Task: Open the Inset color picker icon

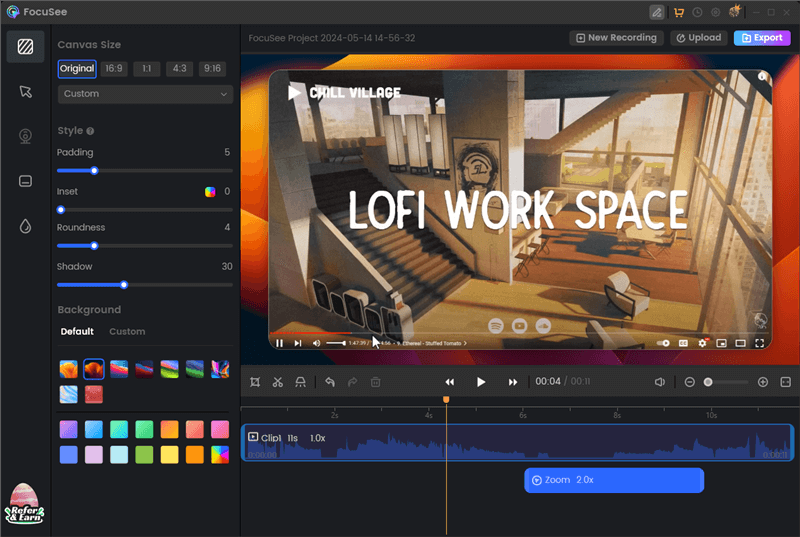Action: (x=210, y=192)
